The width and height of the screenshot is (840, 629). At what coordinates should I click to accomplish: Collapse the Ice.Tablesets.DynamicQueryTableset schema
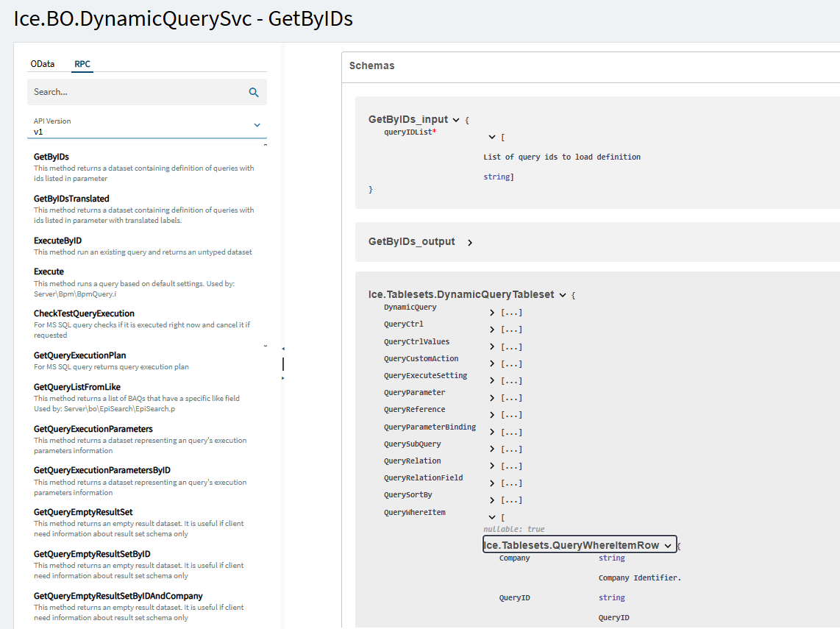click(x=563, y=295)
